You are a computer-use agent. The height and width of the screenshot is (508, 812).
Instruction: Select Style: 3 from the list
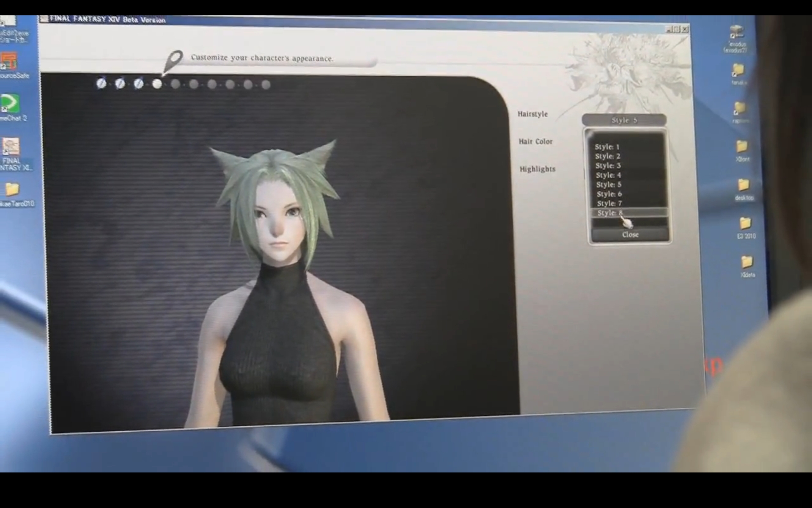coord(608,166)
